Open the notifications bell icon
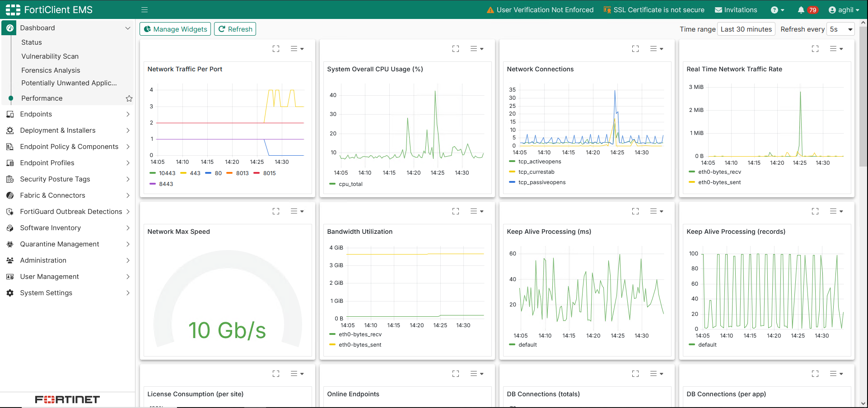Viewport: 868px width, 408px height. (801, 10)
